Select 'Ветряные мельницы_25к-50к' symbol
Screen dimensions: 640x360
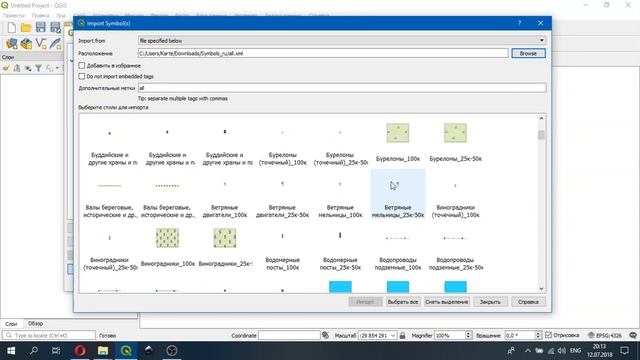398,195
